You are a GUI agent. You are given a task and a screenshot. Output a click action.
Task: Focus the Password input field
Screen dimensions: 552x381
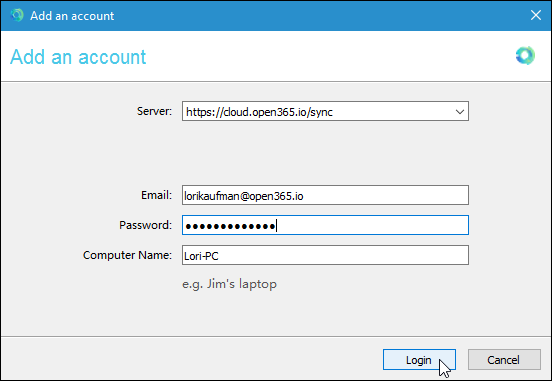pos(325,225)
